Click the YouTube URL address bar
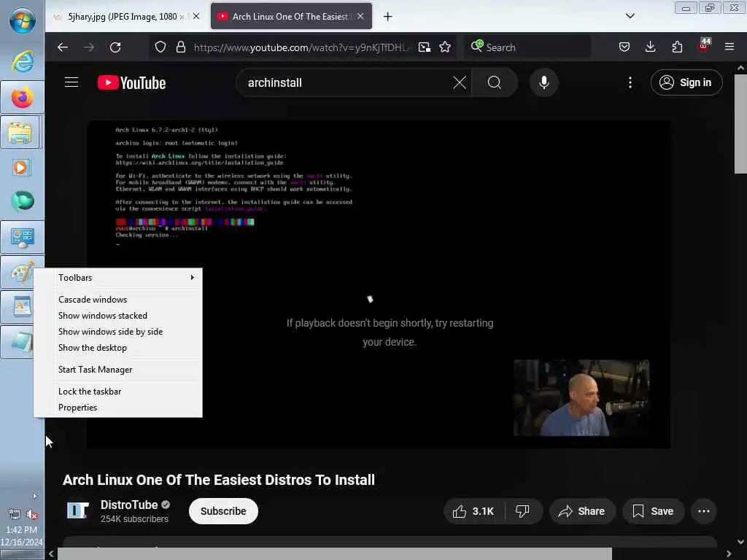 coord(300,47)
